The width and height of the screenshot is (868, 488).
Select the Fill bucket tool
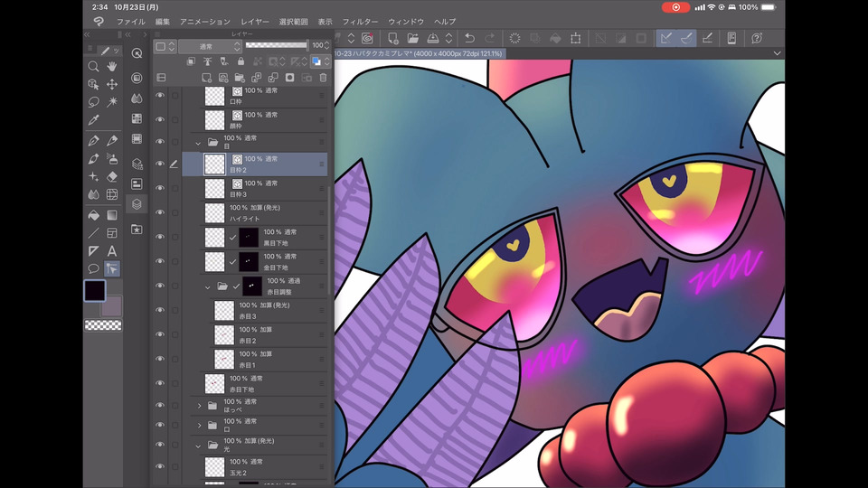click(x=93, y=215)
